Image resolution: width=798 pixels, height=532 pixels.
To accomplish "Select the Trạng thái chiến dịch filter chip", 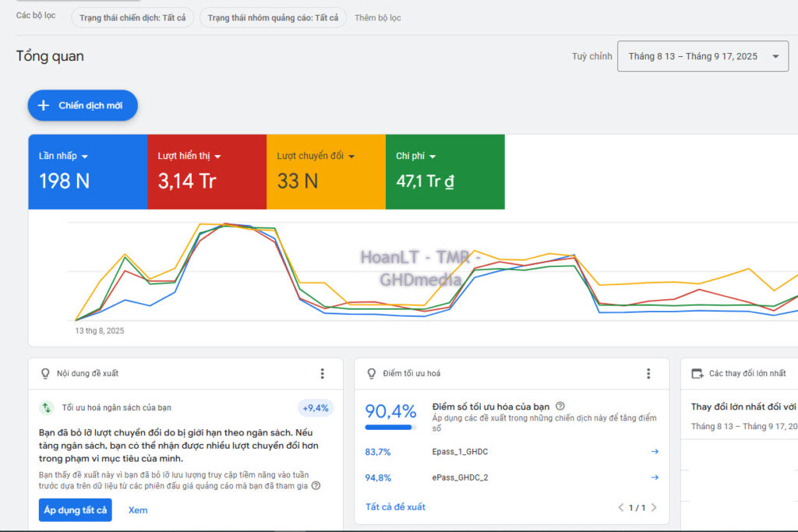I will [132, 17].
